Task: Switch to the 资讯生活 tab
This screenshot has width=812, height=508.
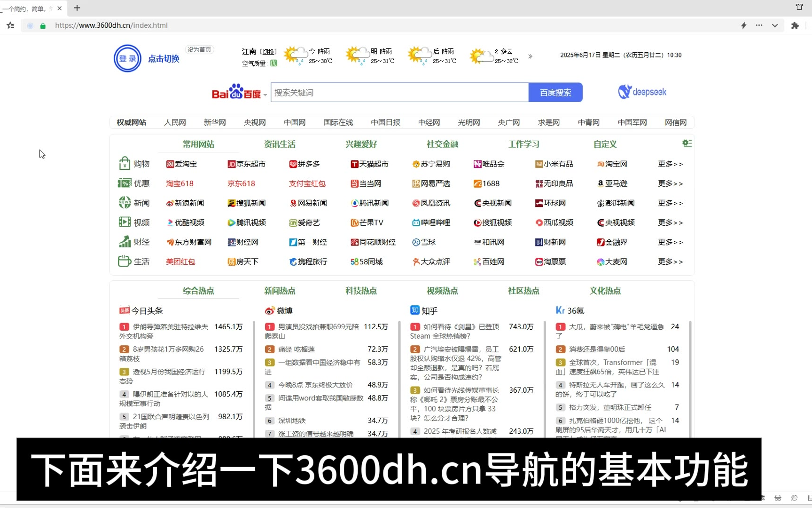Action: point(280,144)
